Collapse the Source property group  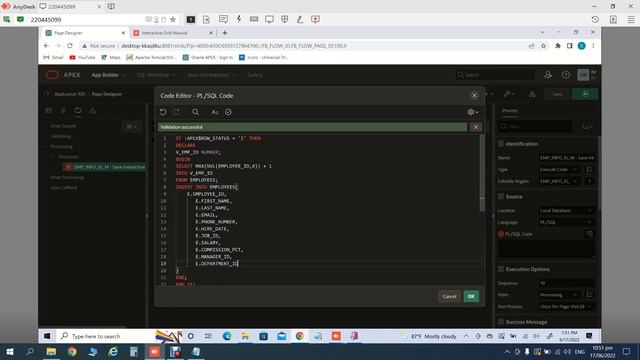[501, 196]
